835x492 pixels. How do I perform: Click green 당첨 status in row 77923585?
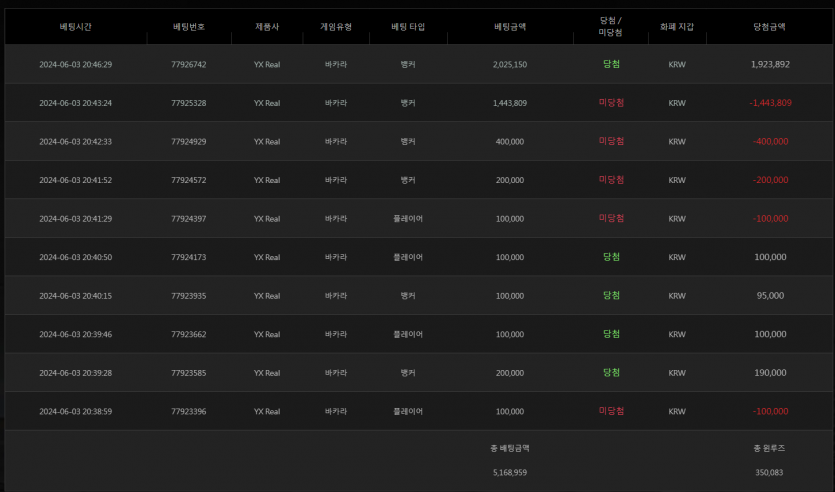click(611, 373)
